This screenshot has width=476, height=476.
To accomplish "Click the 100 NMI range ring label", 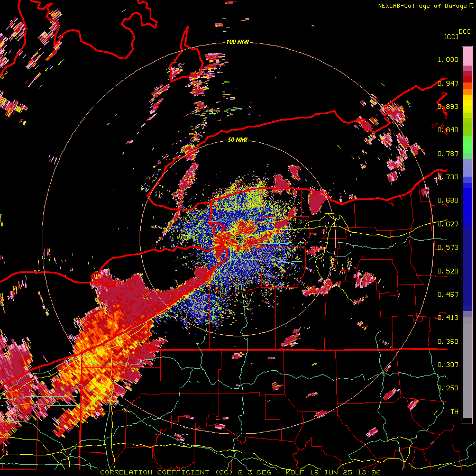I will point(237,42).
